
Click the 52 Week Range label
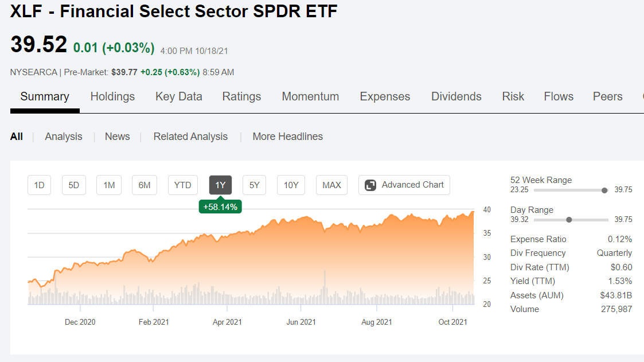point(541,180)
